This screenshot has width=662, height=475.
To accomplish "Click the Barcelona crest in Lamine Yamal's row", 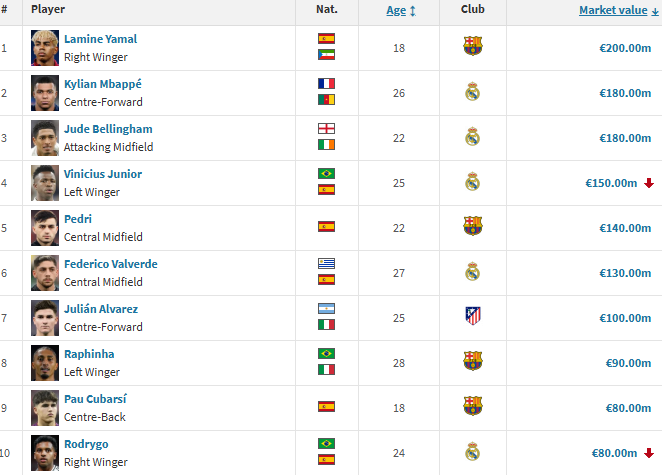I will [x=472, y=46].
